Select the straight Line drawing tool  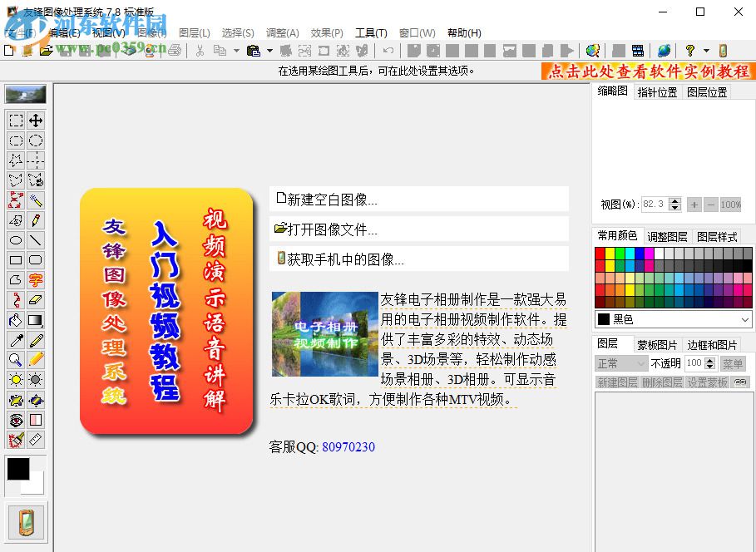click(x=34, y=240)
